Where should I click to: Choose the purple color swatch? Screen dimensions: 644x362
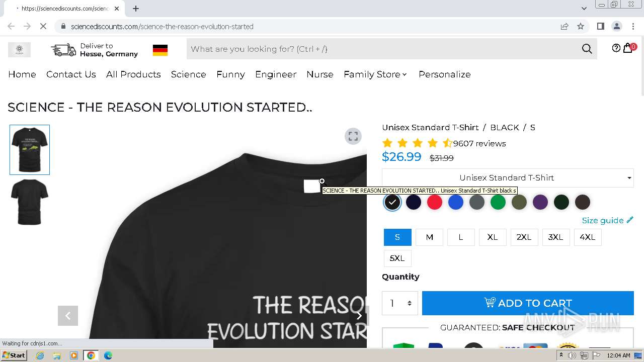(x=540, y=202)
